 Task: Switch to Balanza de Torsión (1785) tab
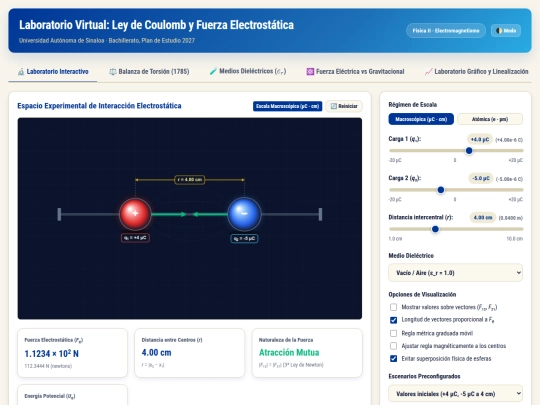point(149,72)
